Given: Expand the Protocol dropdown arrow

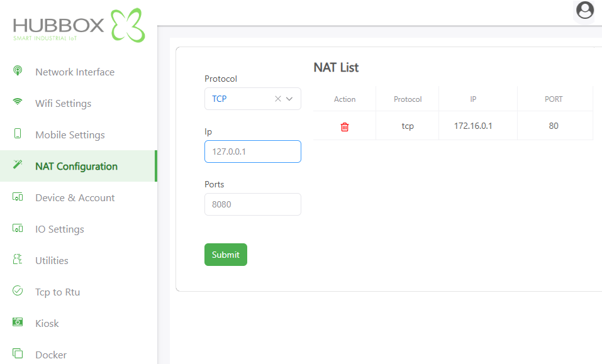Looking at the screenshot, I should pos(290,99).
